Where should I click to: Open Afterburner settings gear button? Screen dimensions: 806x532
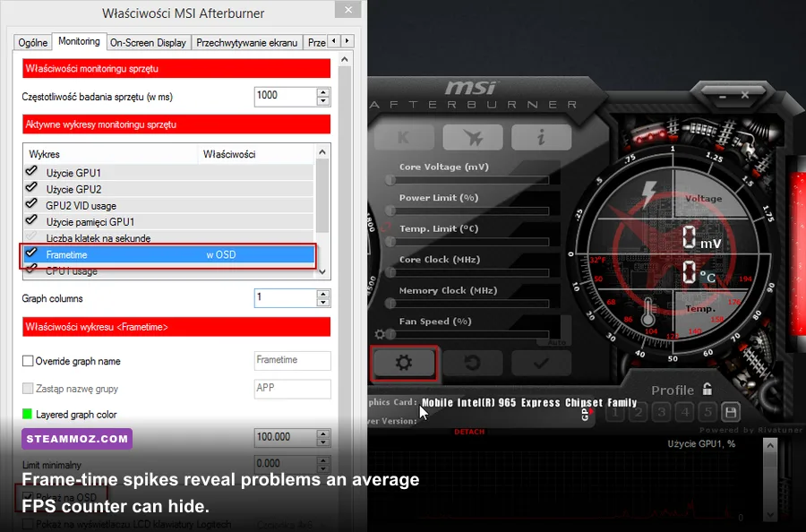click(404, 363)
